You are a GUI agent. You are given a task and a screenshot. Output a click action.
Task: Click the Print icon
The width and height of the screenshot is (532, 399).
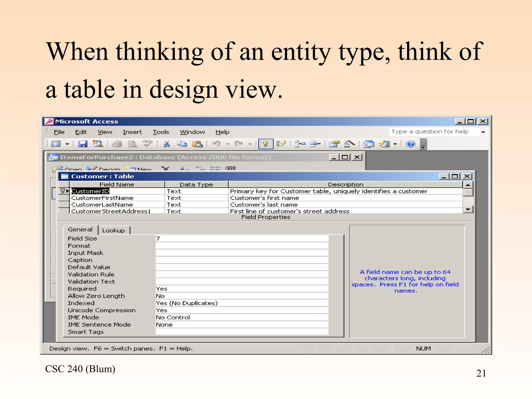click(117, 144)
